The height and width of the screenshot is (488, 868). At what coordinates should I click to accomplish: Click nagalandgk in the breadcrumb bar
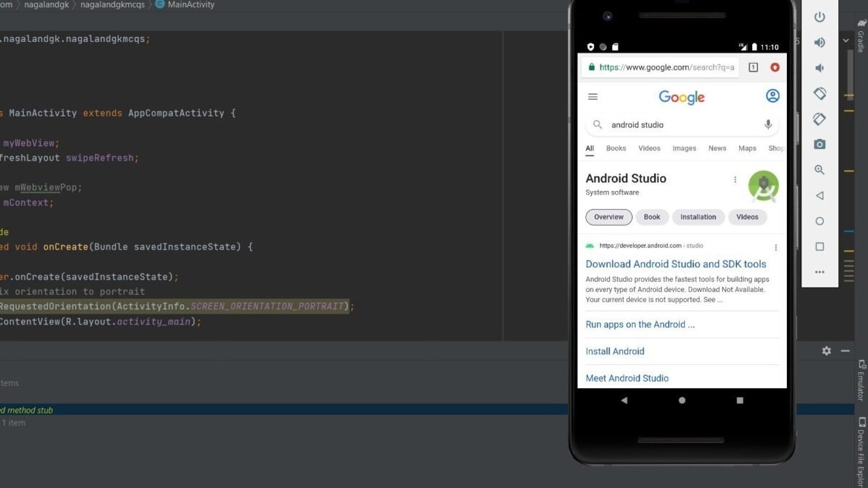coord(47,4)
